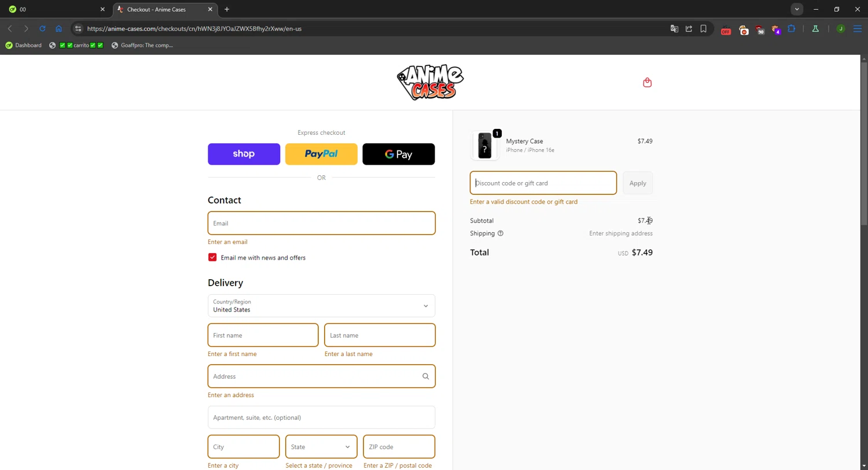Click the Enter an email error message

click(x=227, y=242)
